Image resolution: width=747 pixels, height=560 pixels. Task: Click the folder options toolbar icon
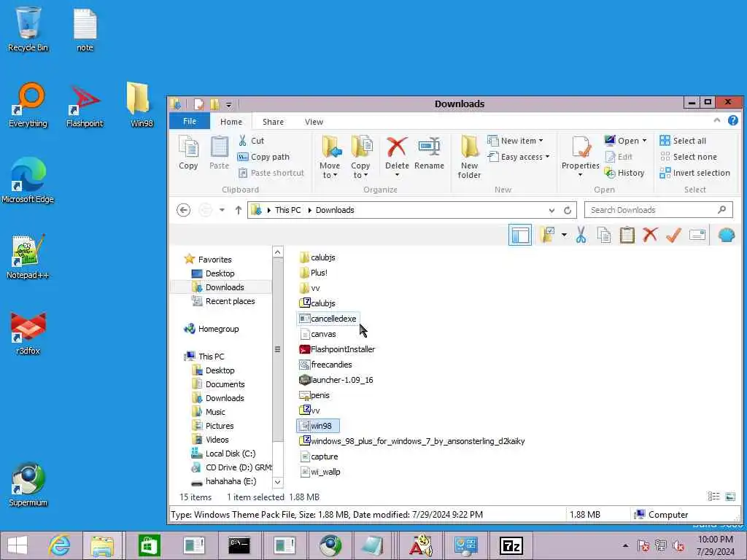click(x=547, y=236)
